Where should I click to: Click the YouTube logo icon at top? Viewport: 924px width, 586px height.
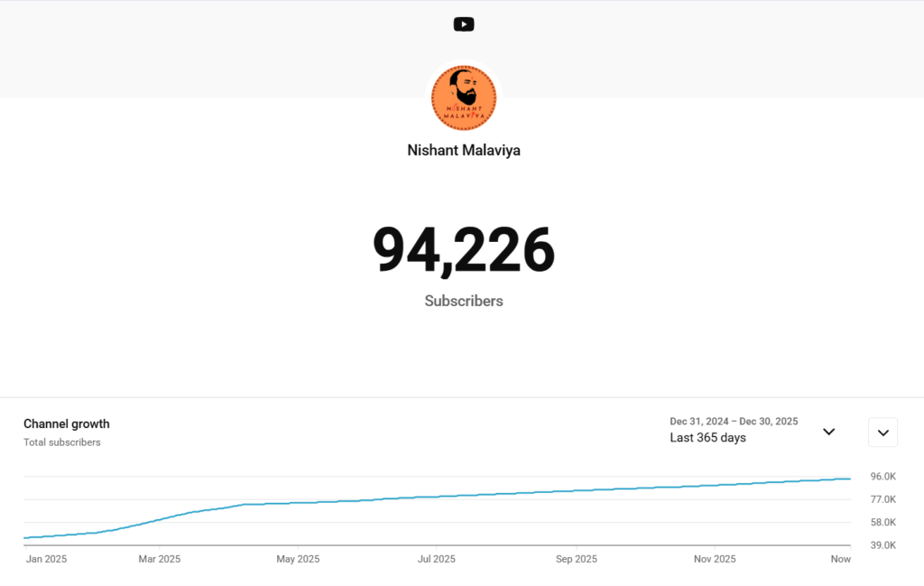click(x=464, y=24)
